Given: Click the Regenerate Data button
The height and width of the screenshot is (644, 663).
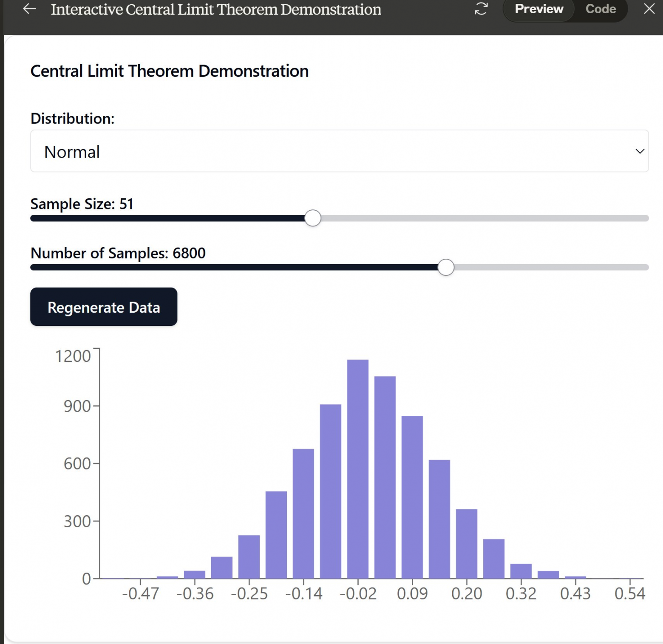Looking at the screenshot, I should 104,307.
